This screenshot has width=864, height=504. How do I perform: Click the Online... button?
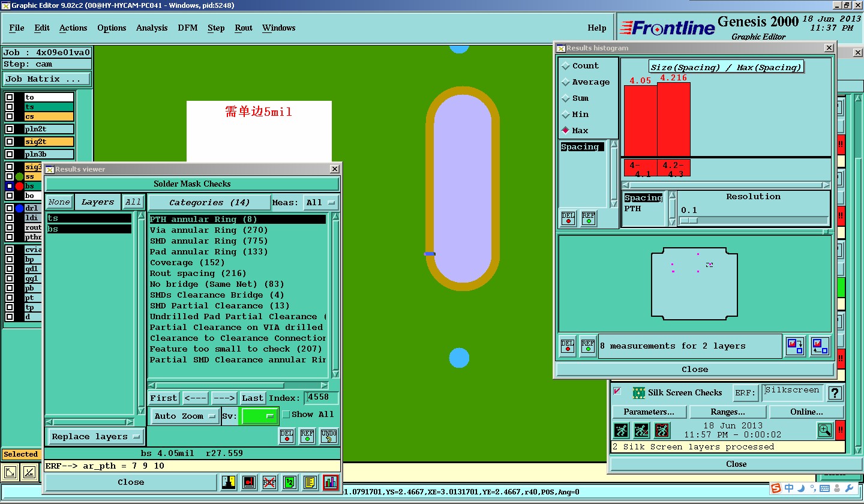point(807,412)
